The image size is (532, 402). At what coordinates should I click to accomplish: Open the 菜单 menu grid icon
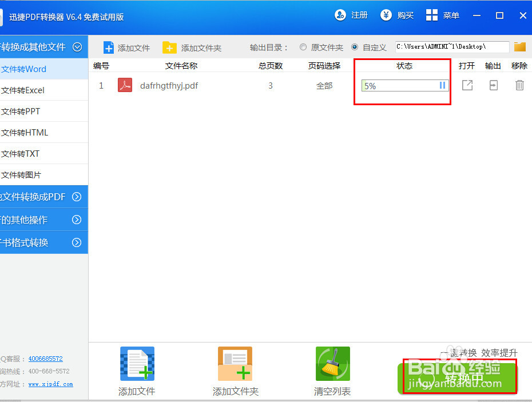[x=431, y=15]
